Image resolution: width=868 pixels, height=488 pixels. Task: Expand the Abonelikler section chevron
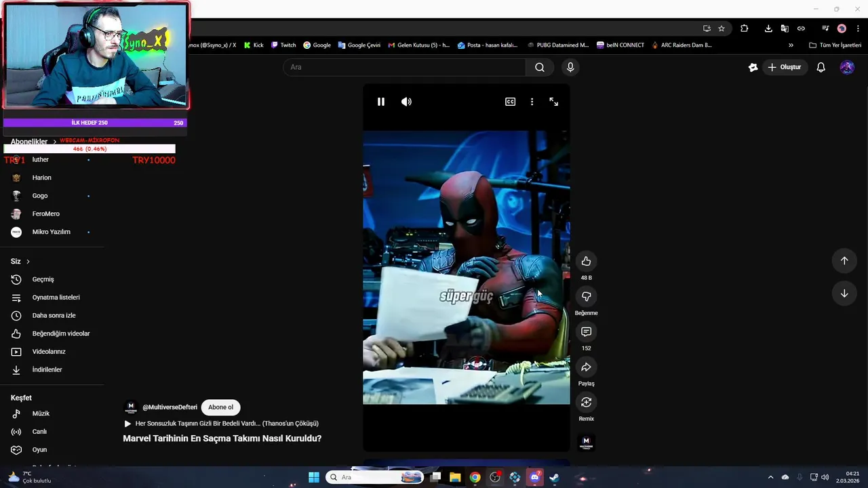55,142
